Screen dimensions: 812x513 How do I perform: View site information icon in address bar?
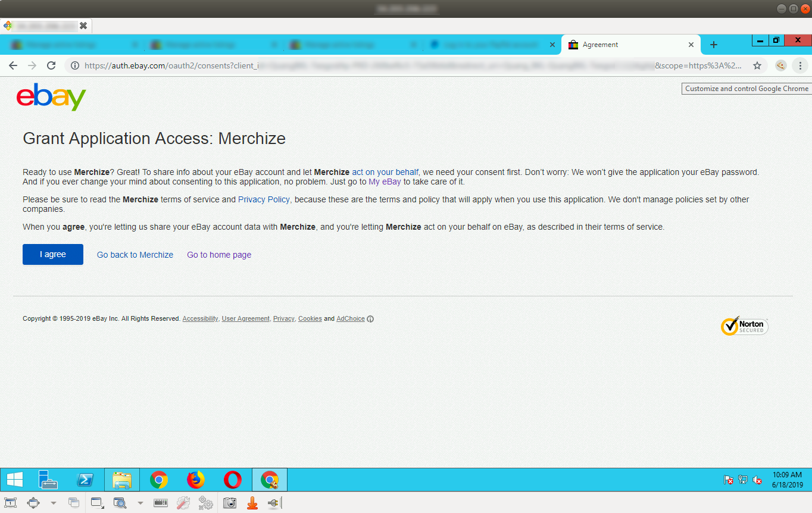coord(74,65)
